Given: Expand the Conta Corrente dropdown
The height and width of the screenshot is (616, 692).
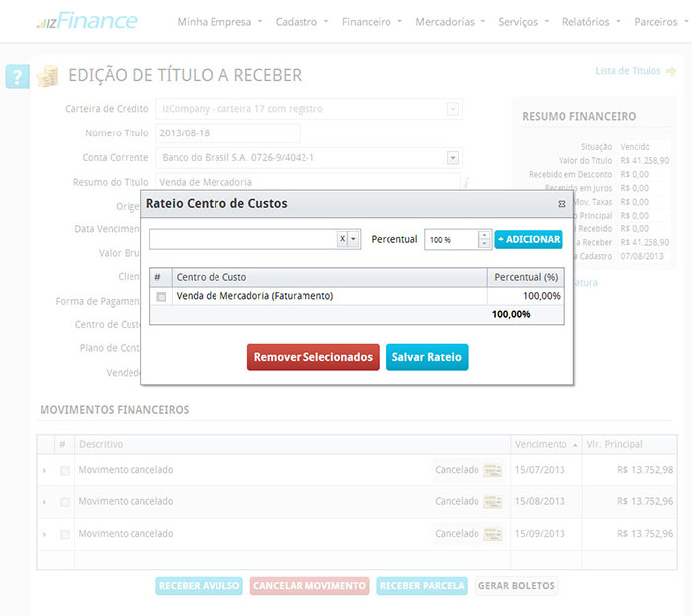Looking at the screenshot, I should pyautogui.click(x=453, y=157).
